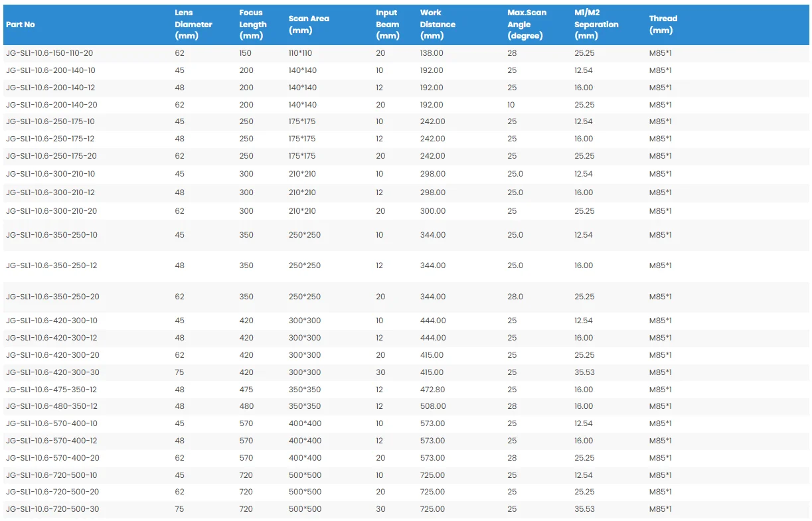Viewport: 812px width, 521px height.
Task: Click part number JG-SL1-10.6-475-350-12
Action: tap(51, 390)
